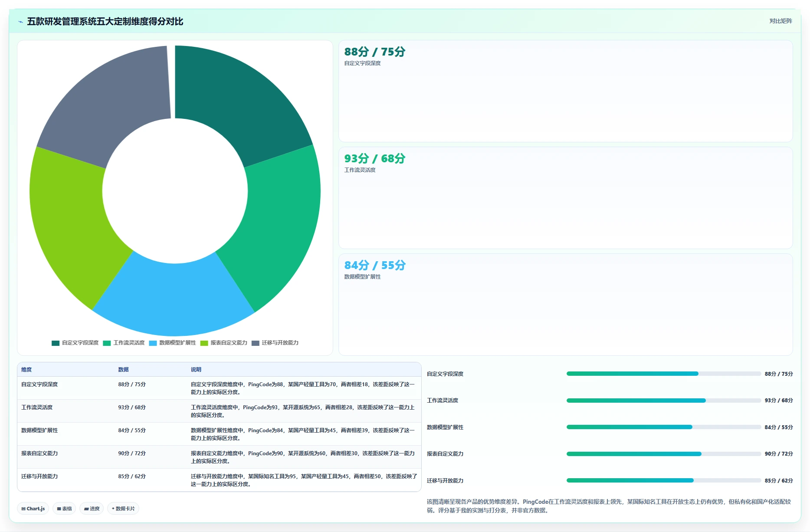Image resolution: width=810 pixels, height=532 pixels.
Task: Click the 报表自定义能力 progress bar
Action: tap(664, 454)
